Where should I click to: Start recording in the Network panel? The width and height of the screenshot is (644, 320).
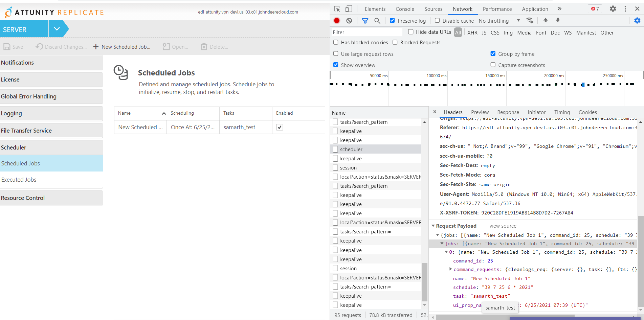pyautogui.click(x=336, y=21)
